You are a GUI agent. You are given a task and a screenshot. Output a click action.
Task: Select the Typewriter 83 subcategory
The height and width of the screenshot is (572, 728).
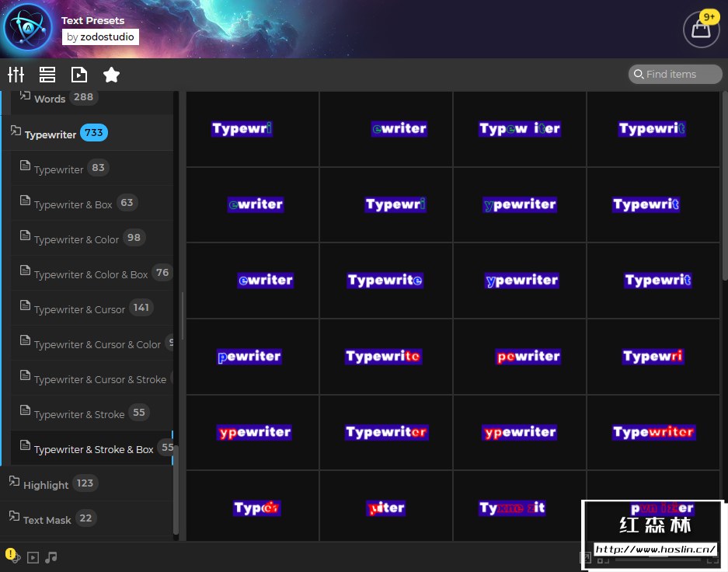click(92, 168)
